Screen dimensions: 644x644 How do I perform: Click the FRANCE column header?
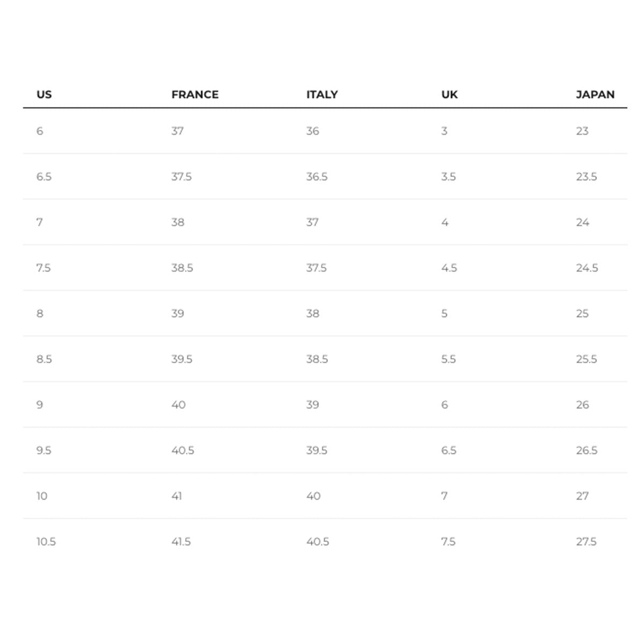[195, 94]
